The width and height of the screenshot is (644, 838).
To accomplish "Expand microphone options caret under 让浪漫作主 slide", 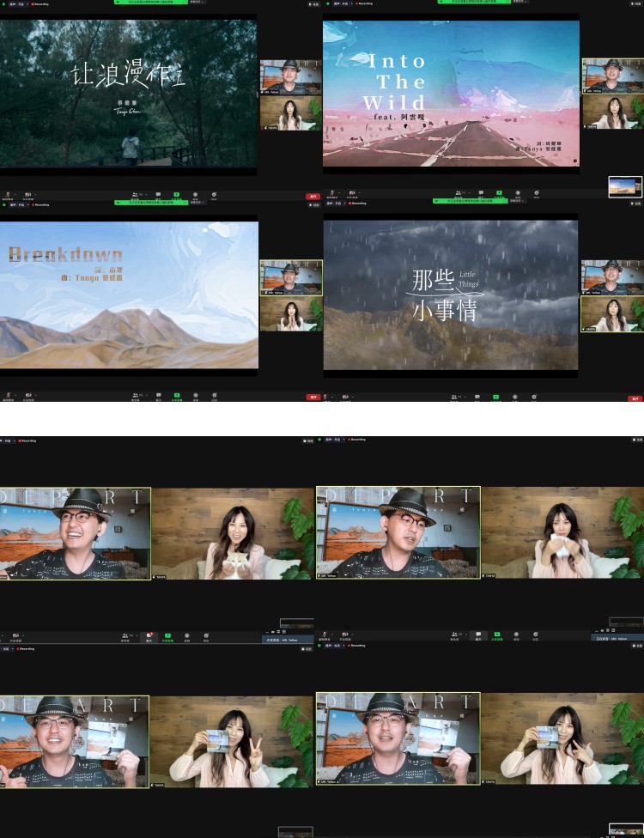I will pos(15,195).
